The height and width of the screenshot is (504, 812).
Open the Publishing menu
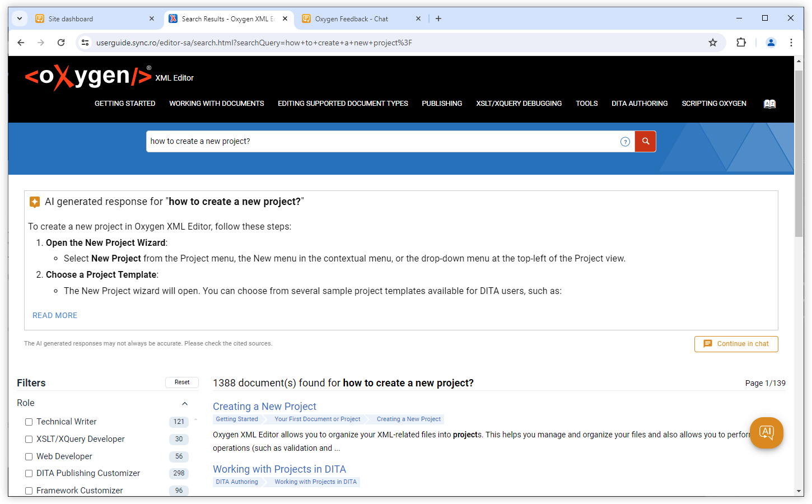[442, 104]
